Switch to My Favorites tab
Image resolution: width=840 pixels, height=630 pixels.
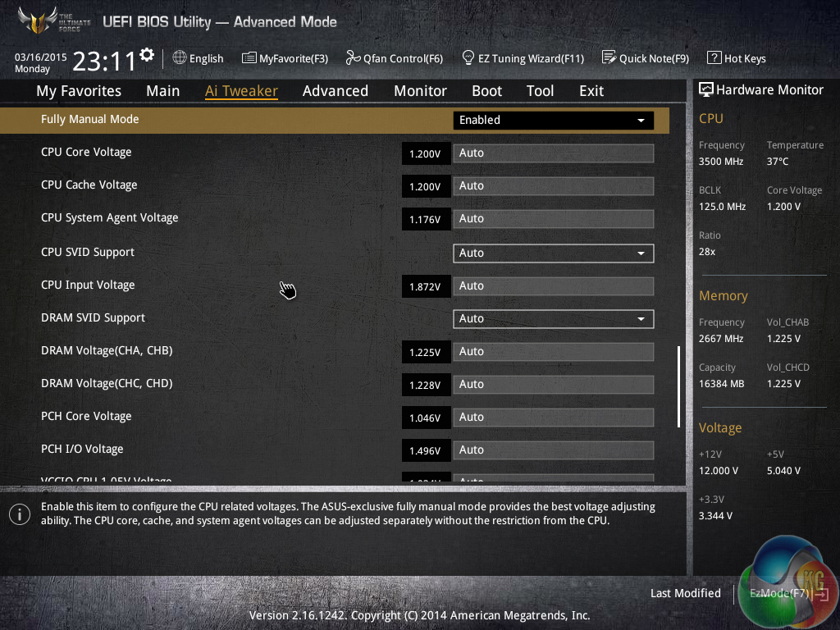click(79, 91)
